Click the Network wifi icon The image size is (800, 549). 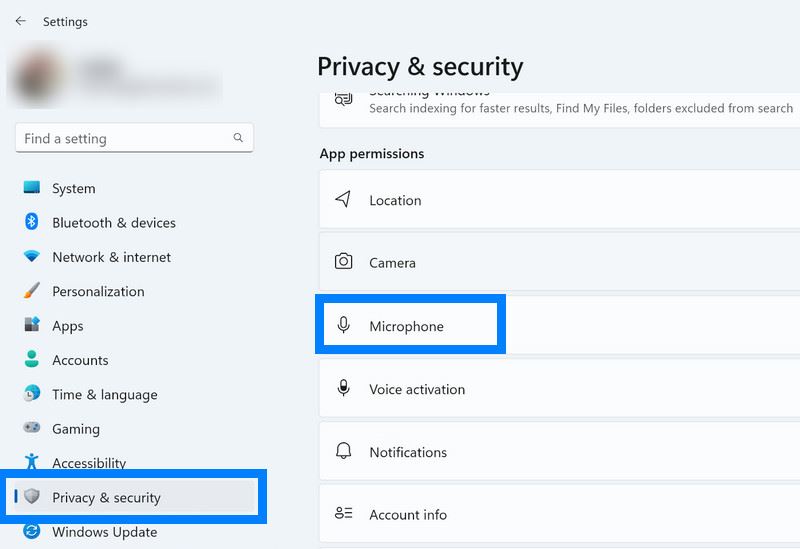[x=32, y=257]
